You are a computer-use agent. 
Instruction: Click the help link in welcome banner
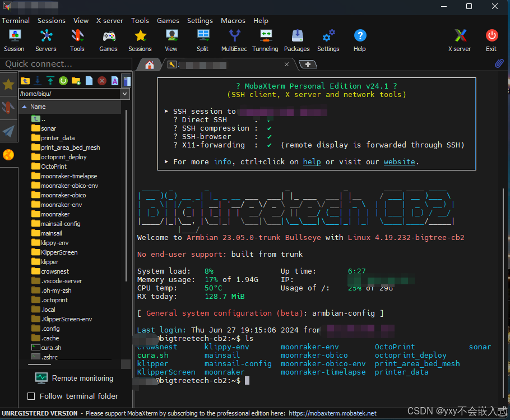click(312, 161)
